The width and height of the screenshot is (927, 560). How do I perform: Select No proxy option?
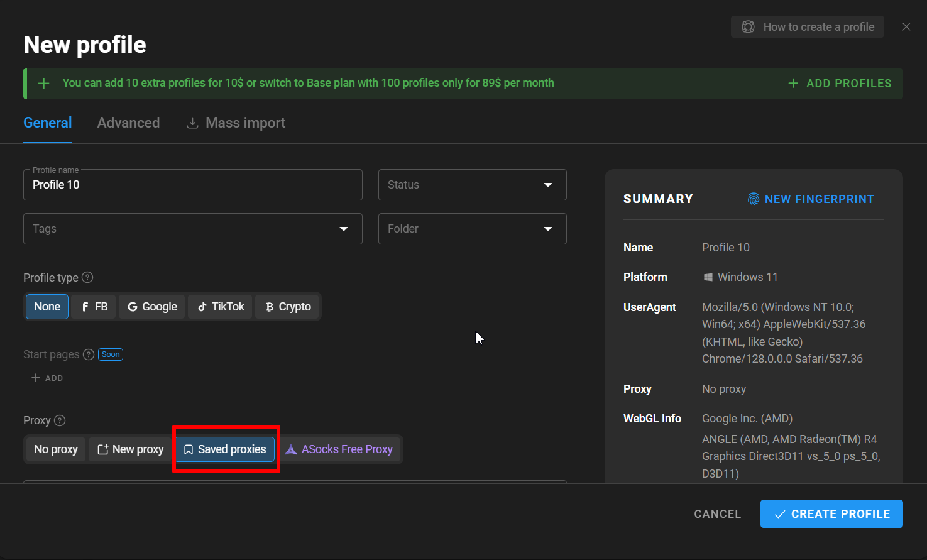pyautogui.click(x=56, y=449)
